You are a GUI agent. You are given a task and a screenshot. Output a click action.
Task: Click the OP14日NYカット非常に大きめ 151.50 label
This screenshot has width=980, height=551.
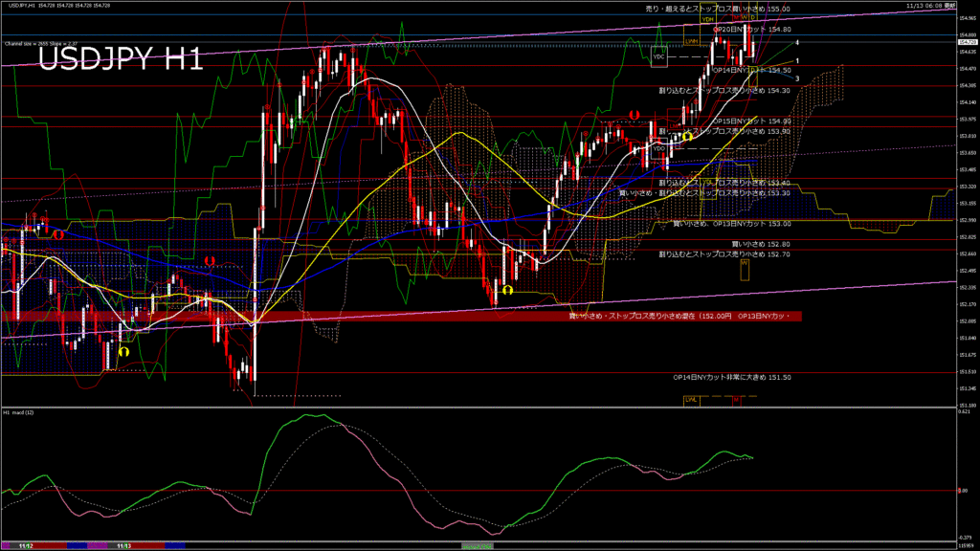(731, 377)
